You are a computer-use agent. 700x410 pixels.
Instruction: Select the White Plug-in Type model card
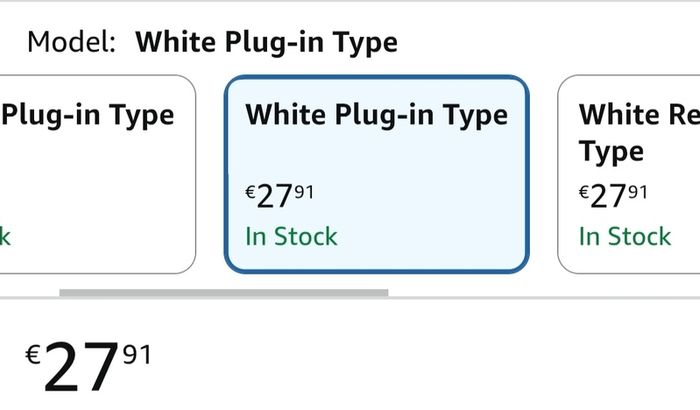377,174
